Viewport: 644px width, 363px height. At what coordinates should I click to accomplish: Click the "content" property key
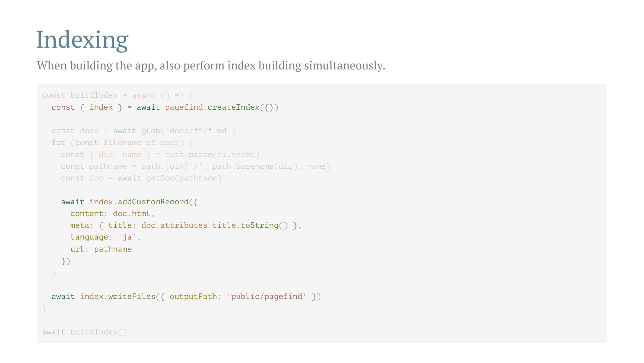pyautogui.click(x=87, y=214)
